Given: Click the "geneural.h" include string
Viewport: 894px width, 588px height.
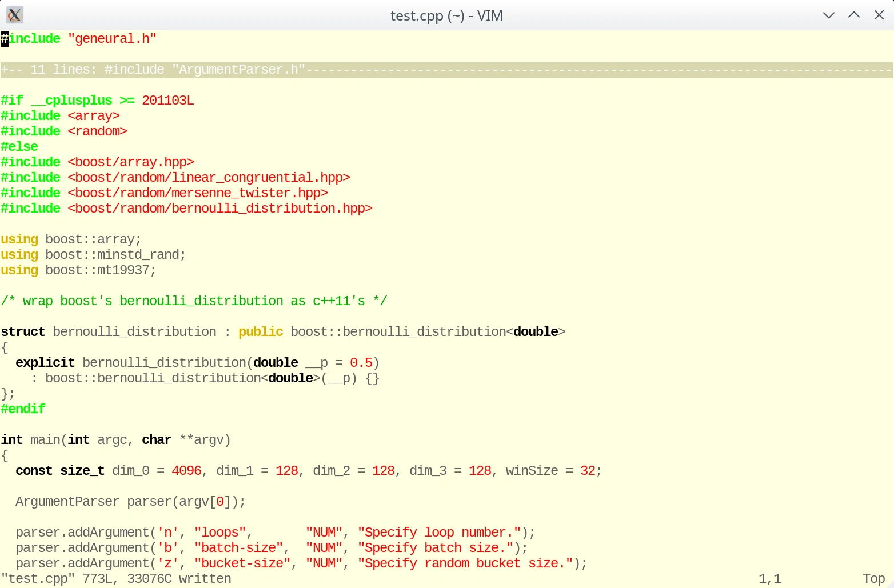Looking at the screenshot, I should (x=112, y=39).
